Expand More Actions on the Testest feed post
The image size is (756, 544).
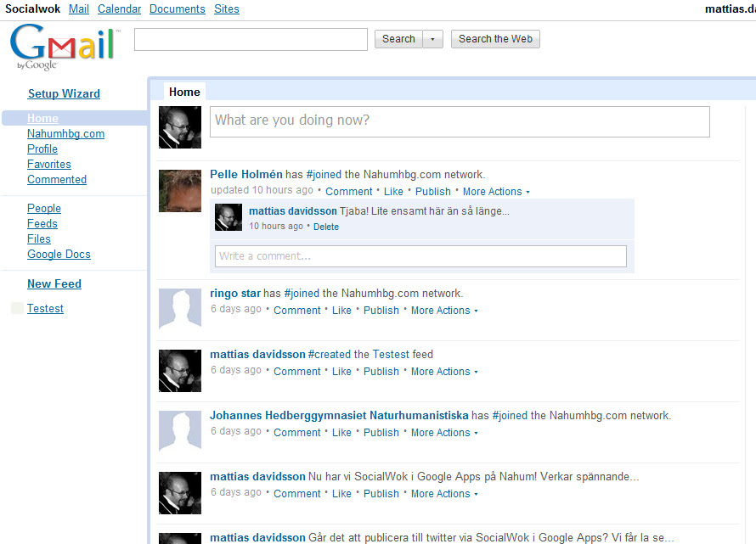(x=444, y=372)
